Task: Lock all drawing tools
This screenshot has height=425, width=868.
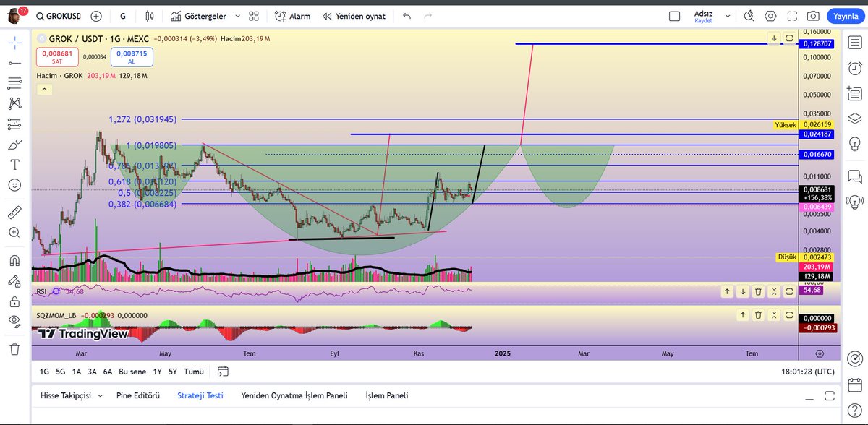Action: (14, 301)
